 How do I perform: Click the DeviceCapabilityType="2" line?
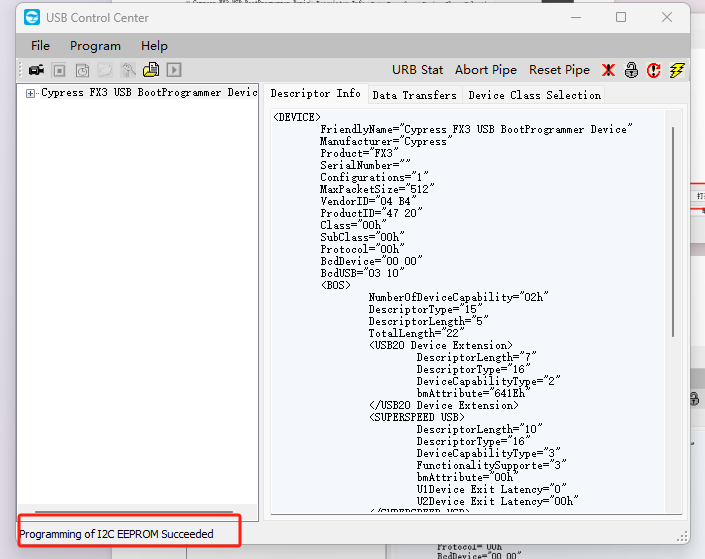488,381
